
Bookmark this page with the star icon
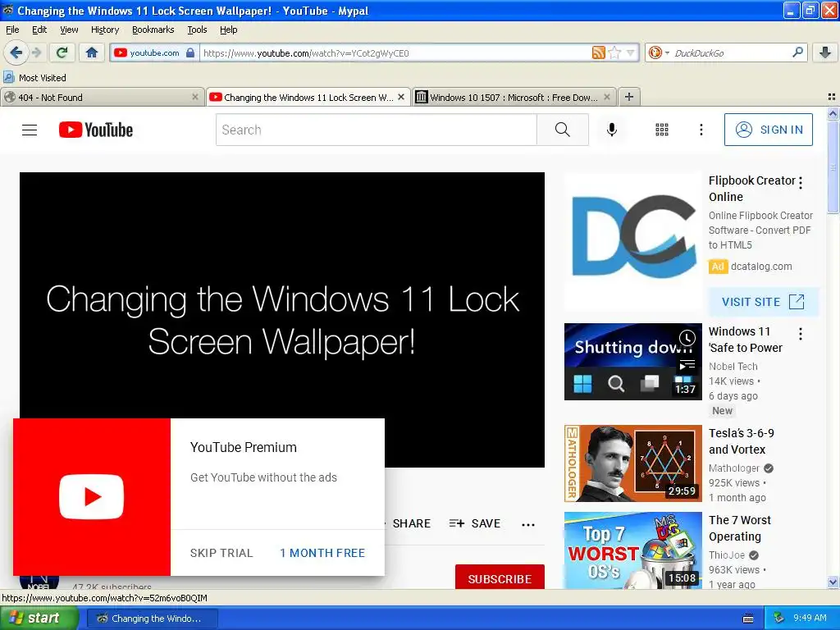tap(615, 52)
